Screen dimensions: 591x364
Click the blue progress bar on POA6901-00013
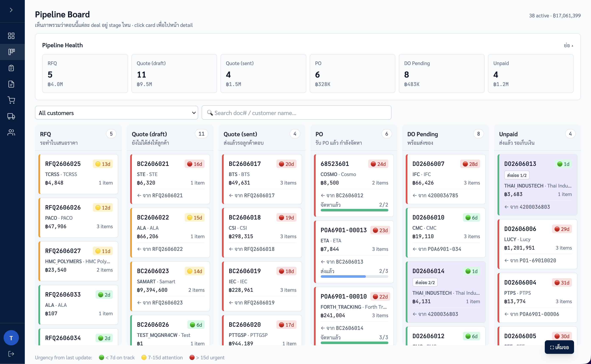354,277
